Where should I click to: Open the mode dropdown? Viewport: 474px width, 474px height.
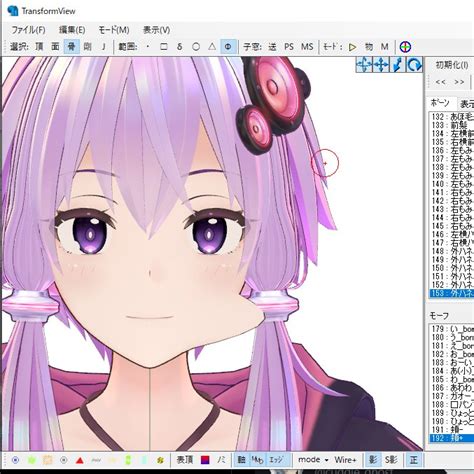click(313, 460)
